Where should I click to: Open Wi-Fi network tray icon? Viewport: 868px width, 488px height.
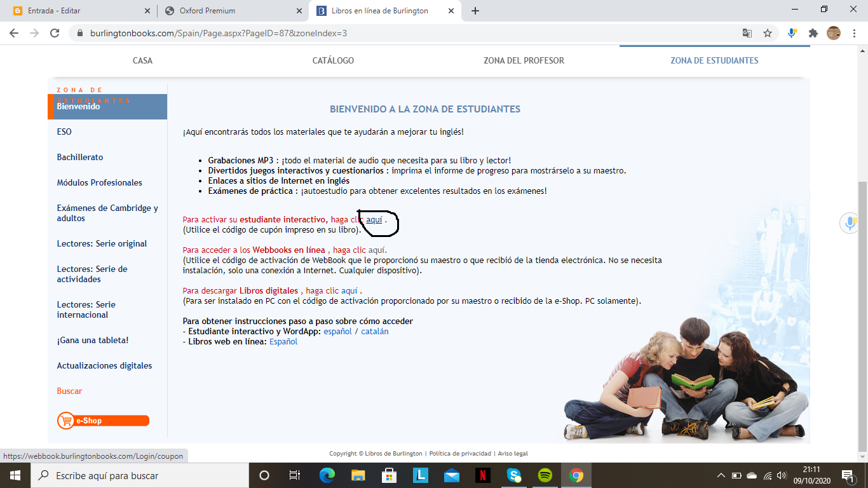(768, 475)
